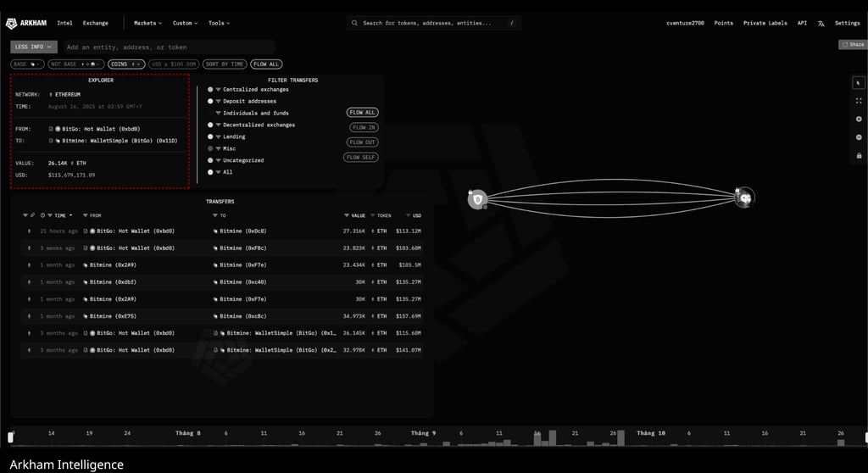Open the API link in header

point(802,23)
